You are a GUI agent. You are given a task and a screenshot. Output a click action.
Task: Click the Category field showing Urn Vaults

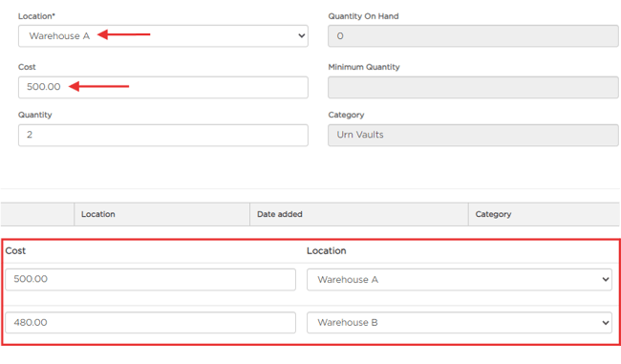[473, 135]
